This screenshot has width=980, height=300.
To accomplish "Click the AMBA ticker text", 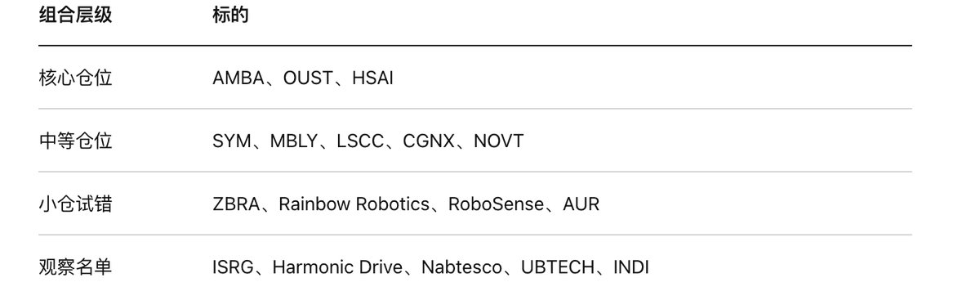I will pos(238,78).
